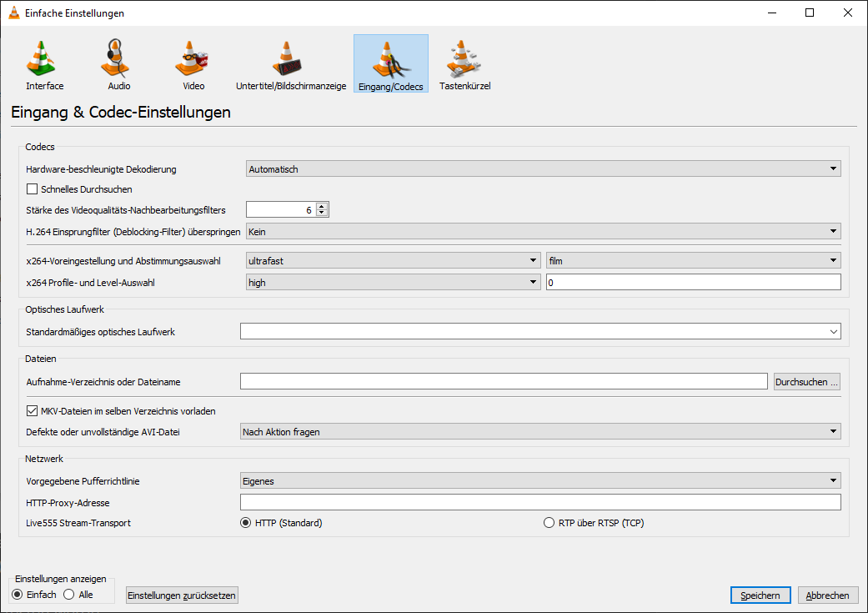Open the Tastenkürzel settings section
Image resolution: width=868 pixels, height=613 pixels.
464,63
